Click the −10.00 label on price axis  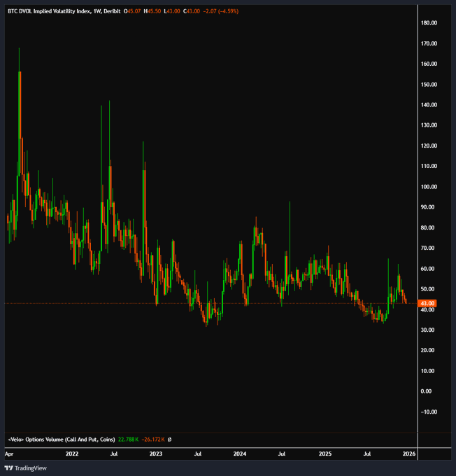429,412
